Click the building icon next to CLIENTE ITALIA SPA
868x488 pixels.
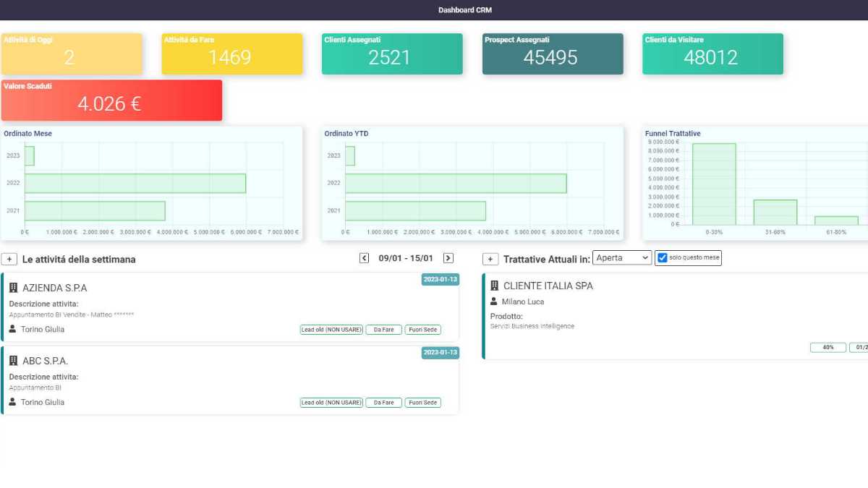pos(495,286)
